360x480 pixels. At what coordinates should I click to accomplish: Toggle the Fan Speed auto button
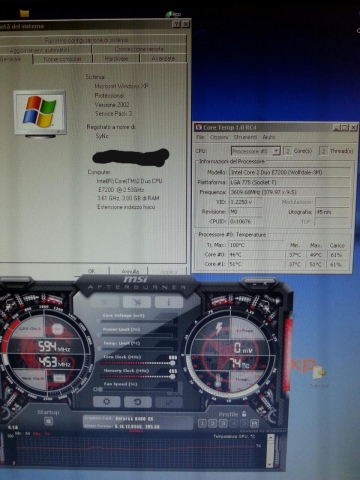click(x=98, y=389)
